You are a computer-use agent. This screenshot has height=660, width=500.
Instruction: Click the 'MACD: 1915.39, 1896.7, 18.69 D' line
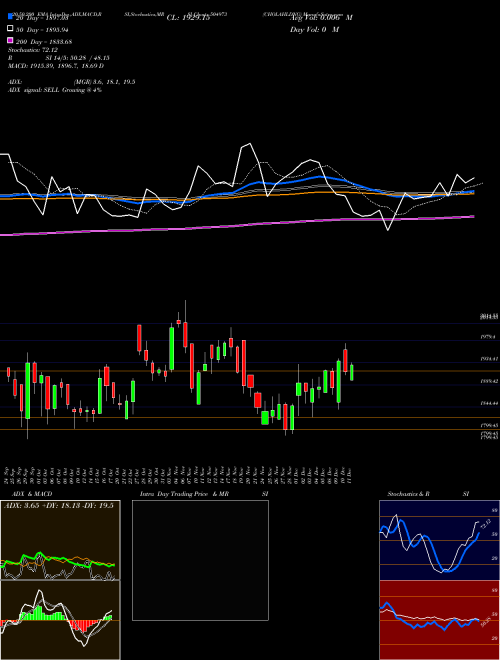(x=56, y=66)
